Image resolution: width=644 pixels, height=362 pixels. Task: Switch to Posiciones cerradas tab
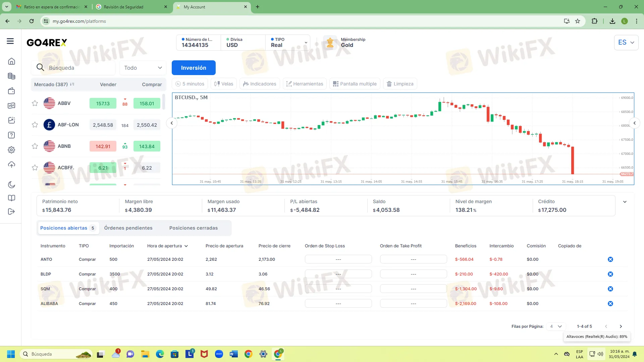(194, 228)
